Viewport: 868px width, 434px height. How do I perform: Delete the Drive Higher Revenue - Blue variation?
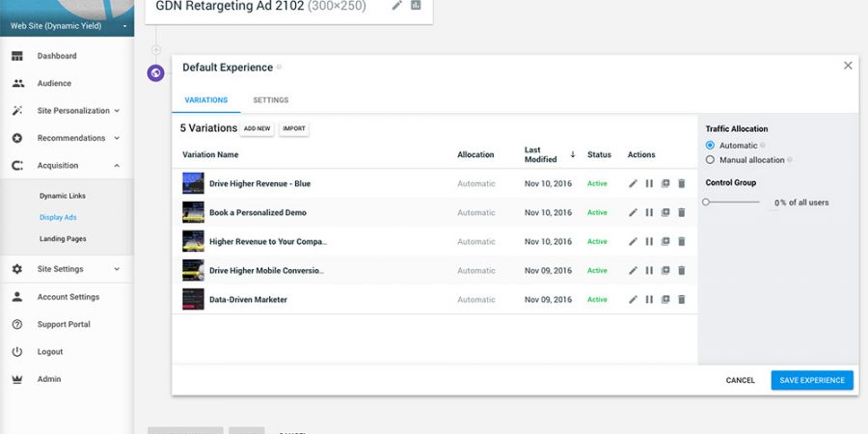click(682, 184)
